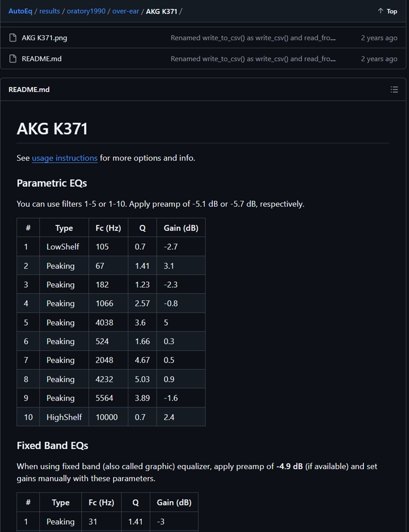Navigate to the oratory1990 breadcrumb folder

click(x=86, y=11)
